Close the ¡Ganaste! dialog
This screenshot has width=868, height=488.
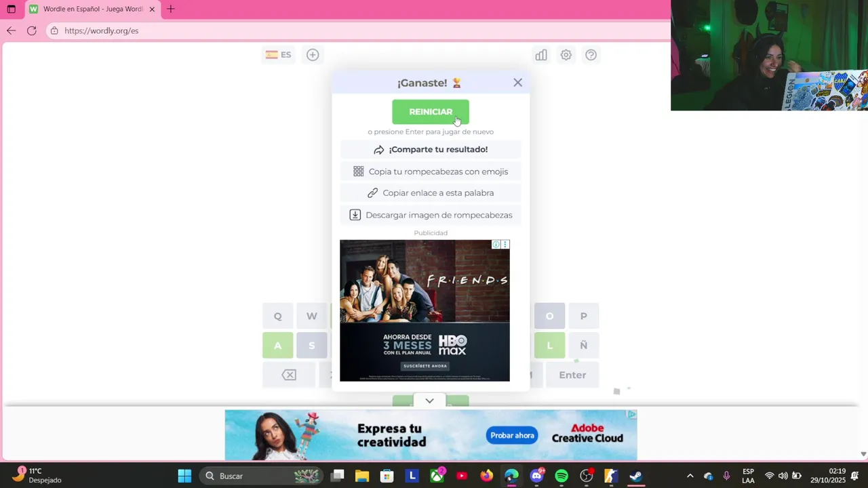tap(517, 83)
